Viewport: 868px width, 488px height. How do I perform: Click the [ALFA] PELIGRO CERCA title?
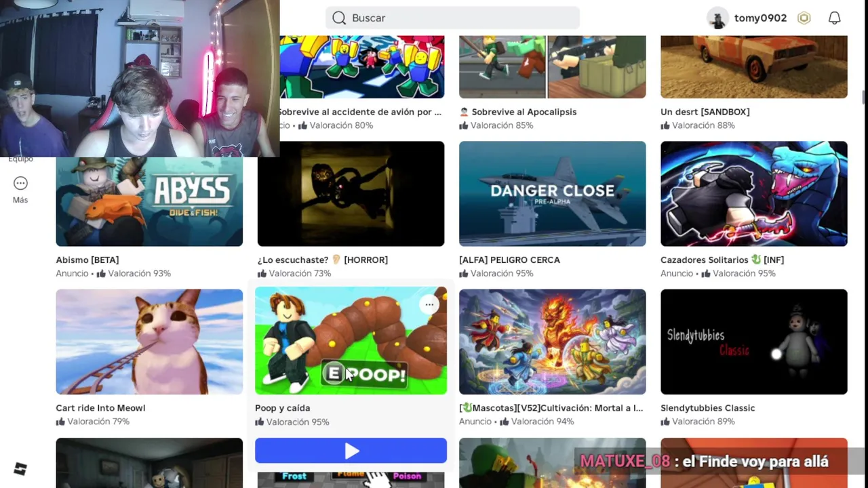coord(509,260)
